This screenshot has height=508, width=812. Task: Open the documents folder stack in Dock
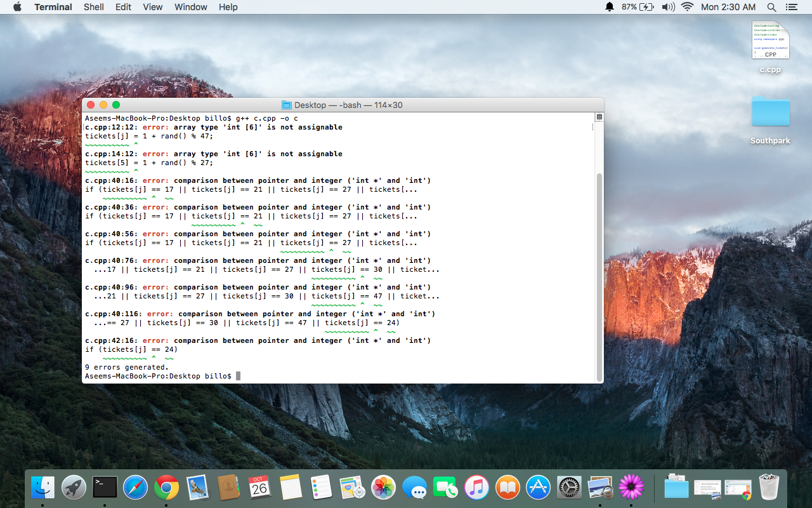tap(676, 488)
